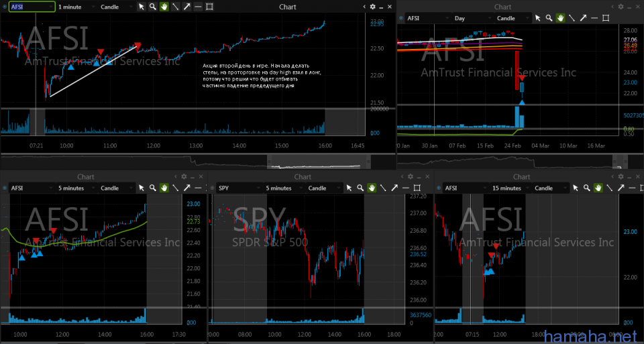Click the 236.52 price label on the SPY chart
The width and height of the screenshot is (644, 344).
point(418,255)
